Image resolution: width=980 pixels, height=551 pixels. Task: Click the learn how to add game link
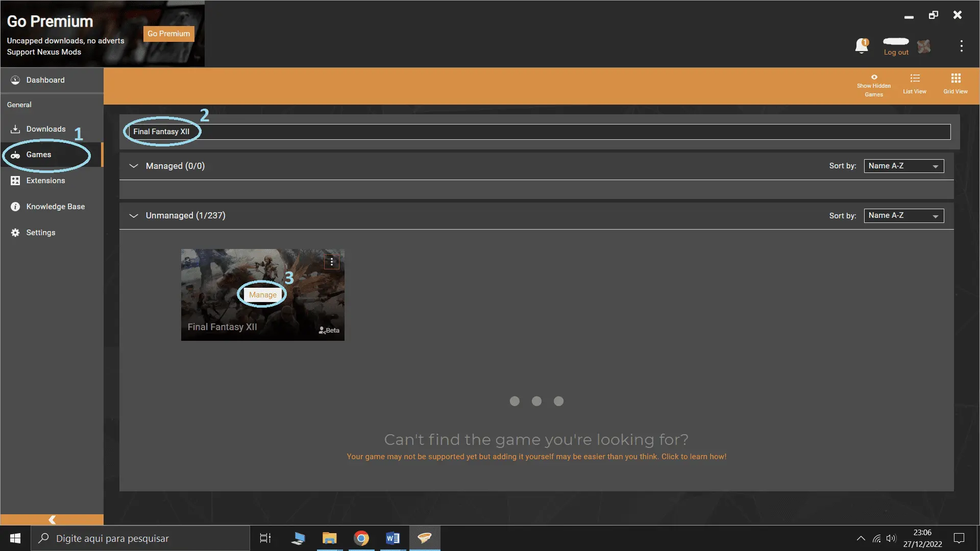coord(536,457)
